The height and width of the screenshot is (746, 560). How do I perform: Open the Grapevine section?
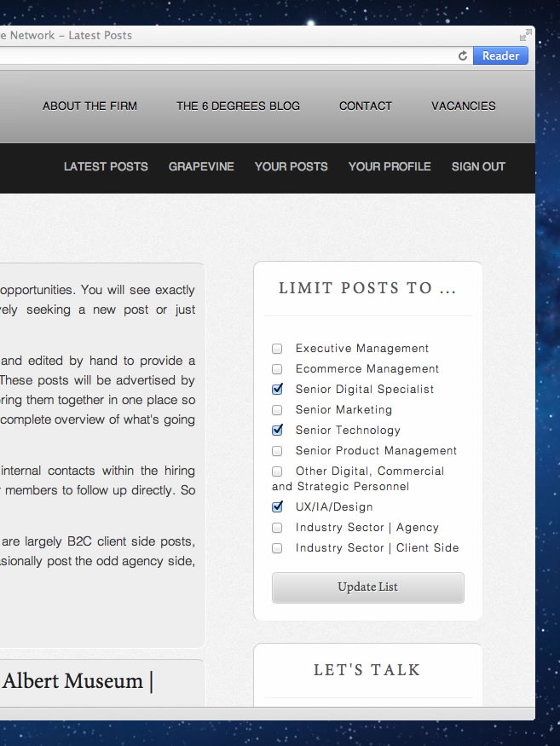tap(201, 166)
